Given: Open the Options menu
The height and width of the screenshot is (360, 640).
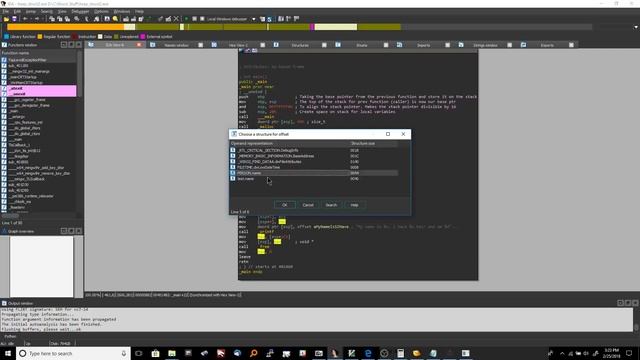Looking at the screenshot, I should (101, 11).
